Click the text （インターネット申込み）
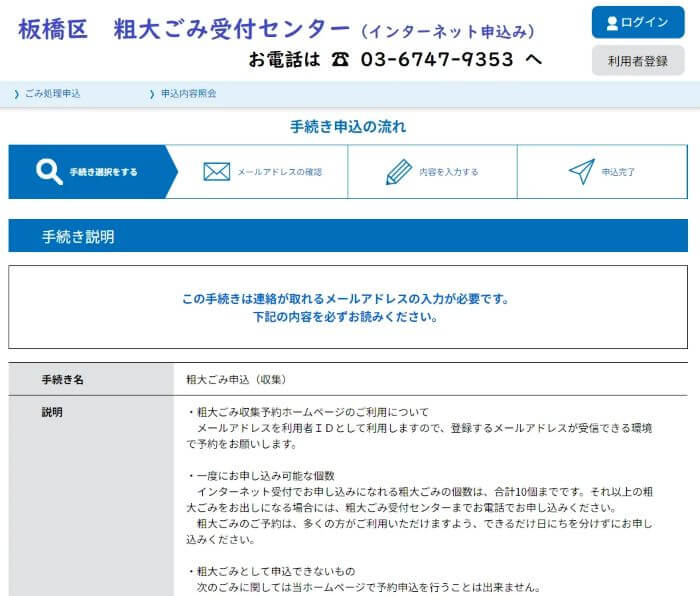 [448, 31]
